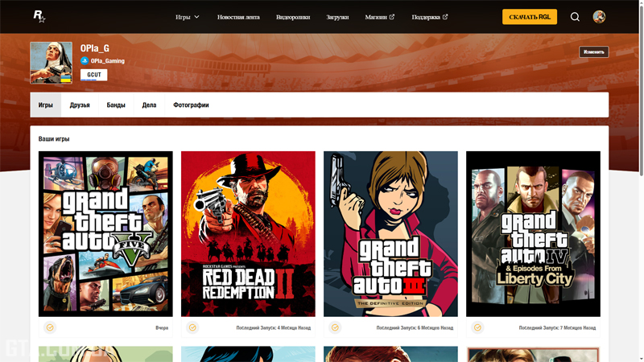Screen dimensions: 644x362
Task: Click the checkmark badge under Red Dead Redemption II
Action: [x=192, y=328]
